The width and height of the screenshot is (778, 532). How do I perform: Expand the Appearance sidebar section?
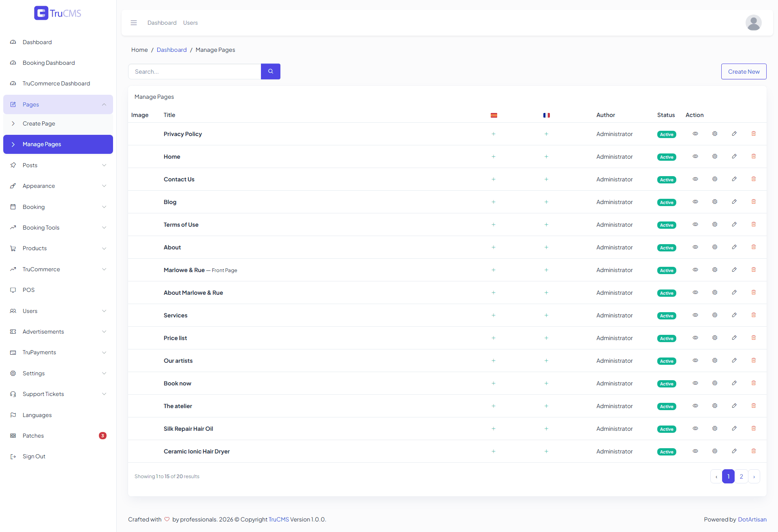point(58,186)
